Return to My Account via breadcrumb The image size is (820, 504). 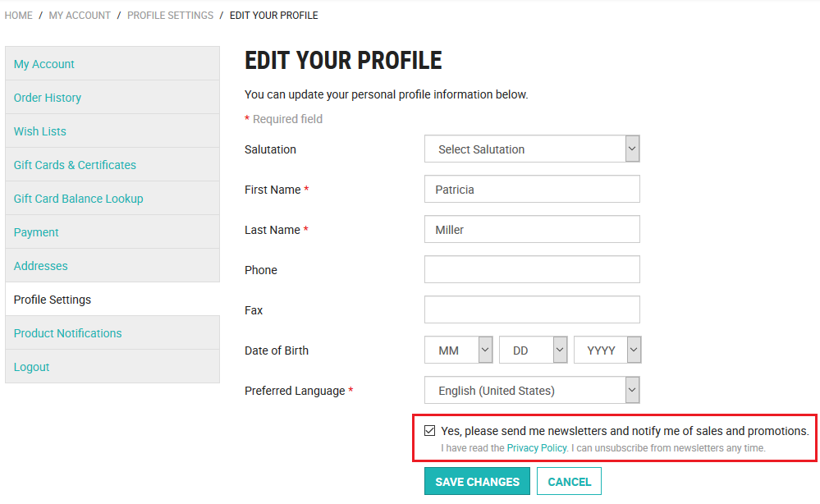80,15
